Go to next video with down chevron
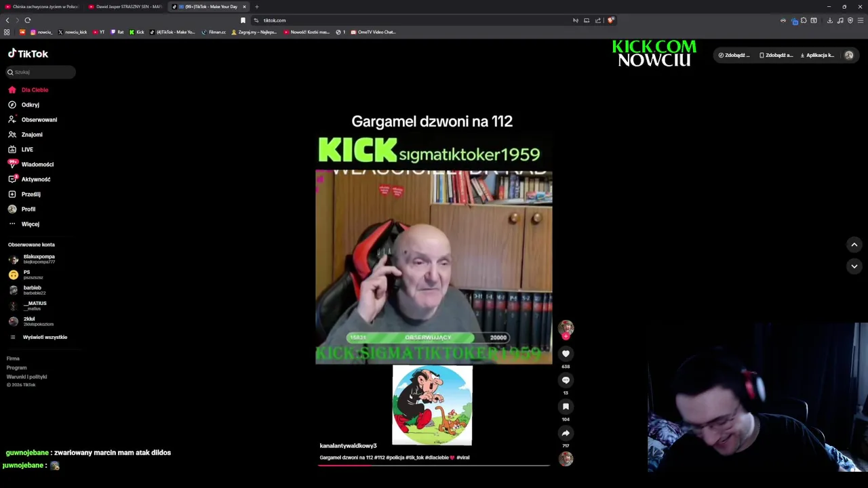 (x=854, y=266)
